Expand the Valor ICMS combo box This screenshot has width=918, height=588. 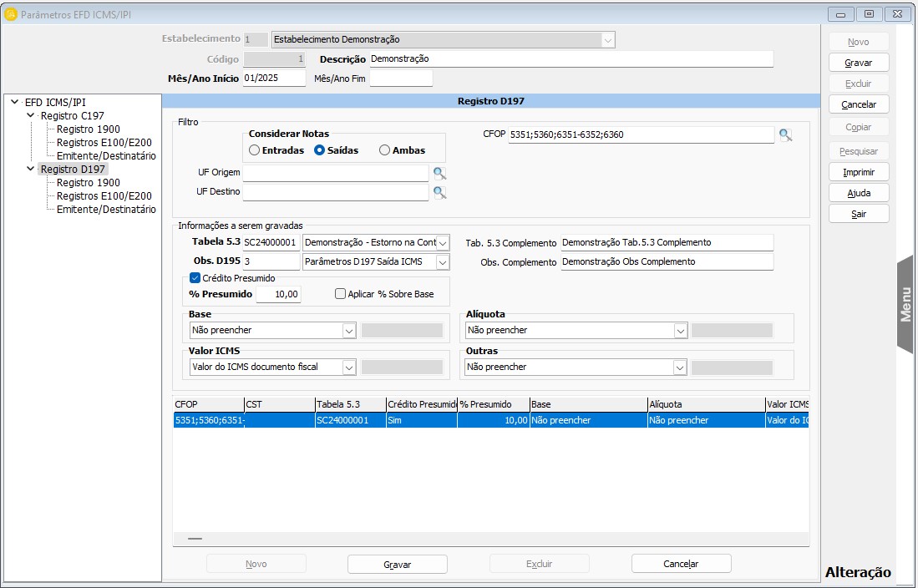pyautogui.click(x=348, y=367)
